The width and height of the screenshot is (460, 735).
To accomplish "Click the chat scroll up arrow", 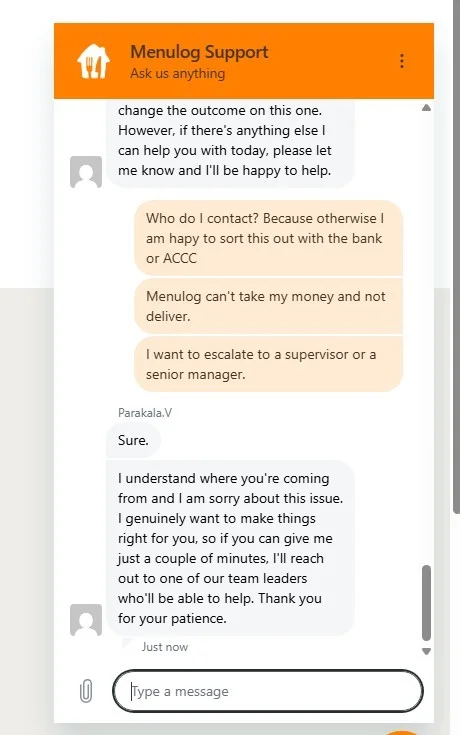I will [426, 108].
